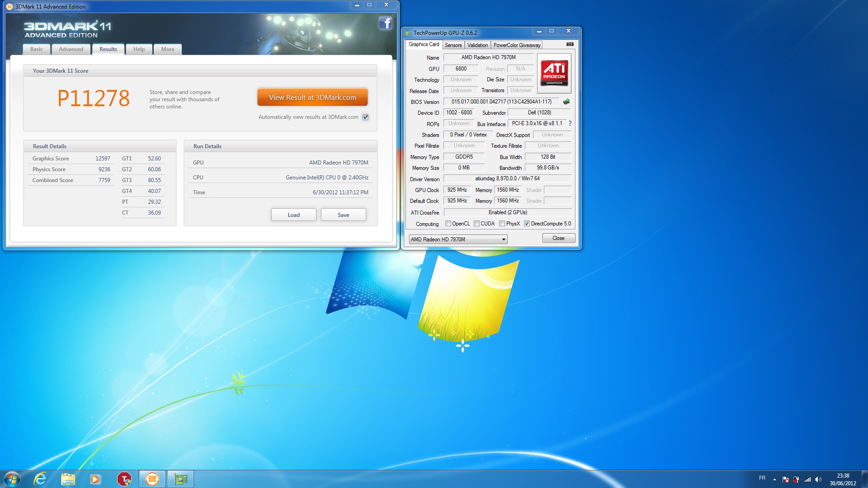This screenshot has width=868, height=488.
Task: Click the Subvendor Dell (1028) field
Action: [539, 113]
